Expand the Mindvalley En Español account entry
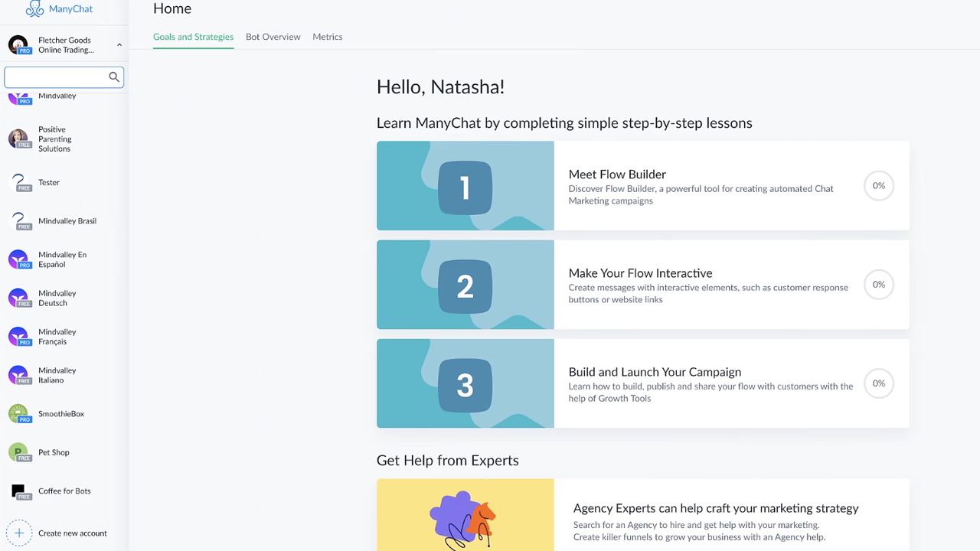The image size is (980, 551). point(19,259)
